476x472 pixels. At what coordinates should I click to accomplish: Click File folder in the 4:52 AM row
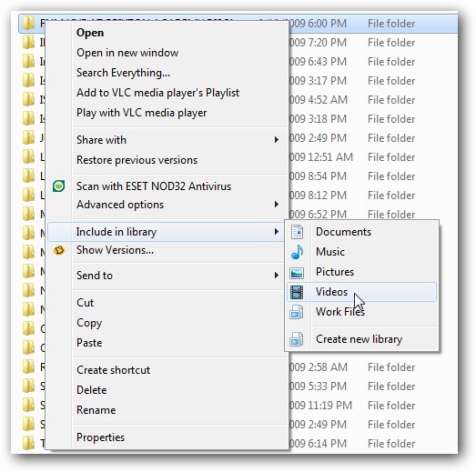(x=391, y=100)
